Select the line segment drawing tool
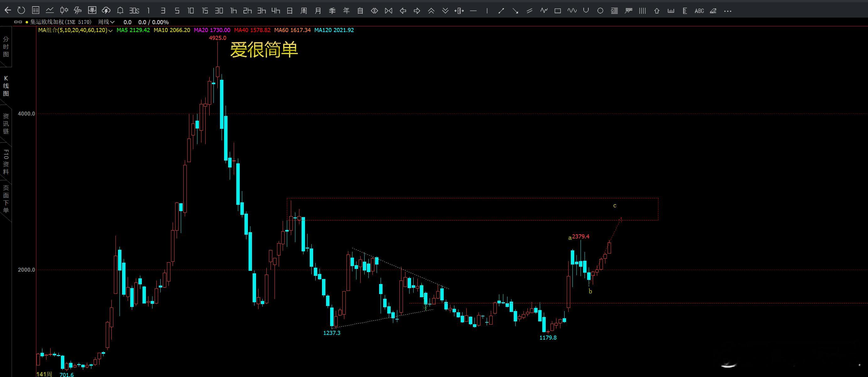 [x=501, y=11]
